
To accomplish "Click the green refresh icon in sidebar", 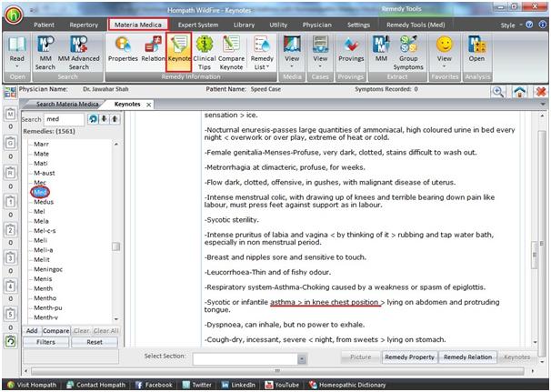I will coord(11,341).
